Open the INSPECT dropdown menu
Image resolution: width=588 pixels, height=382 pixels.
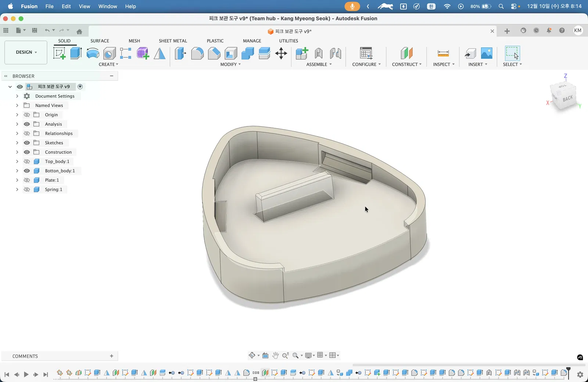tap(444, 64)
